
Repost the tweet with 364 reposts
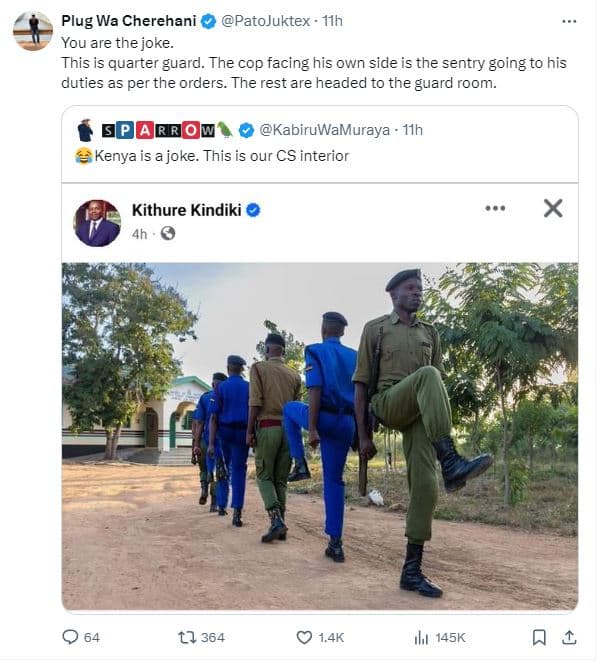[x=186, y=637]
